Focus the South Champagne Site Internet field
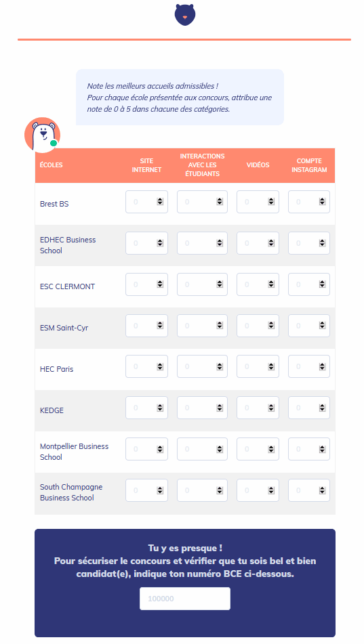 tap(146, 490)
